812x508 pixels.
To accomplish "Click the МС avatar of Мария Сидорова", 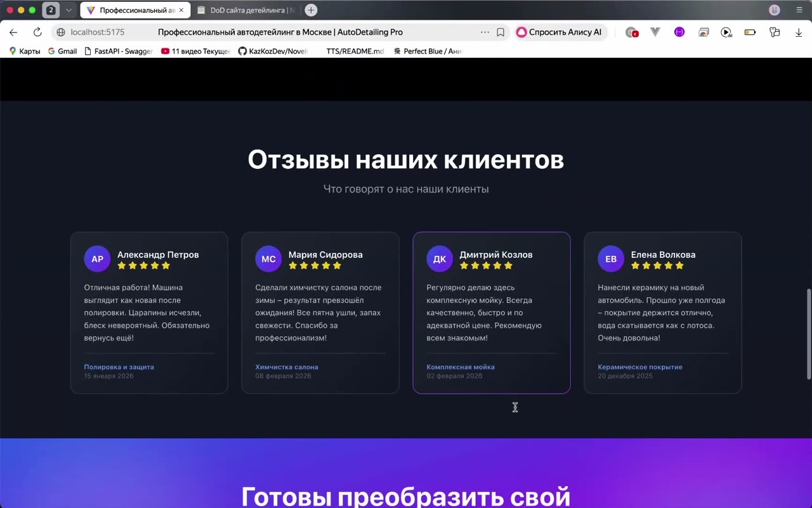I will (x=268, y=259).
